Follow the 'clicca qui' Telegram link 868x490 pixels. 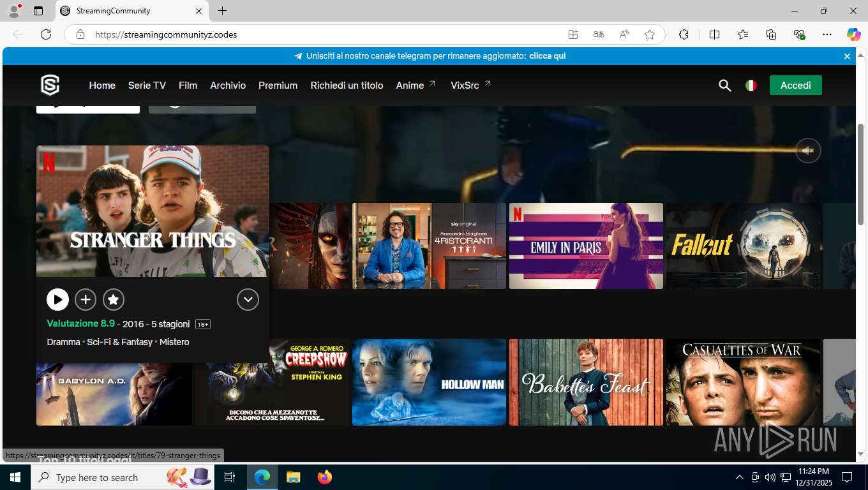pyautogui.click(x=547, y=56)
